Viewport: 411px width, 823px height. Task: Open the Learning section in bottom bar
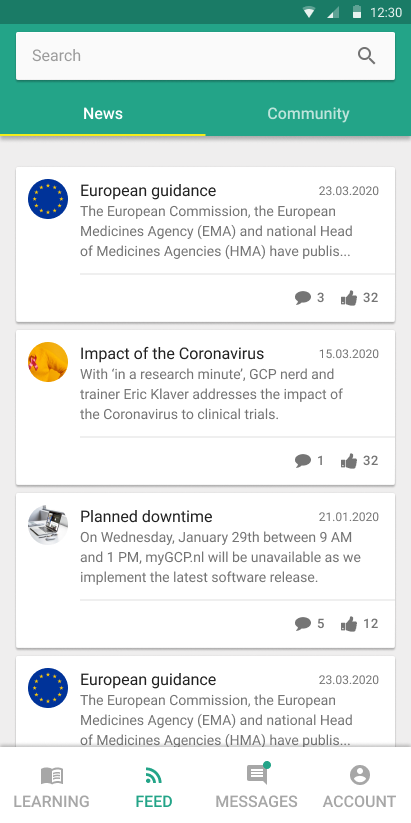[51, 787]
